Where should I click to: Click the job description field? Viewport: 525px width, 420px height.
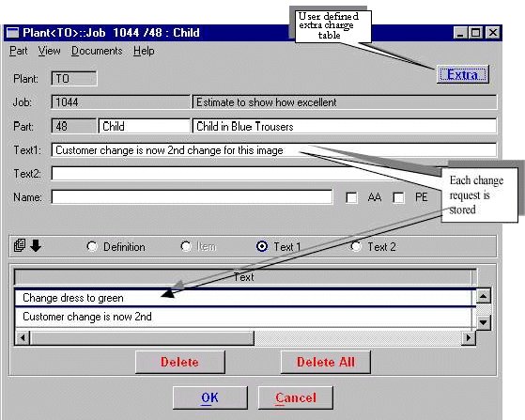345,102
